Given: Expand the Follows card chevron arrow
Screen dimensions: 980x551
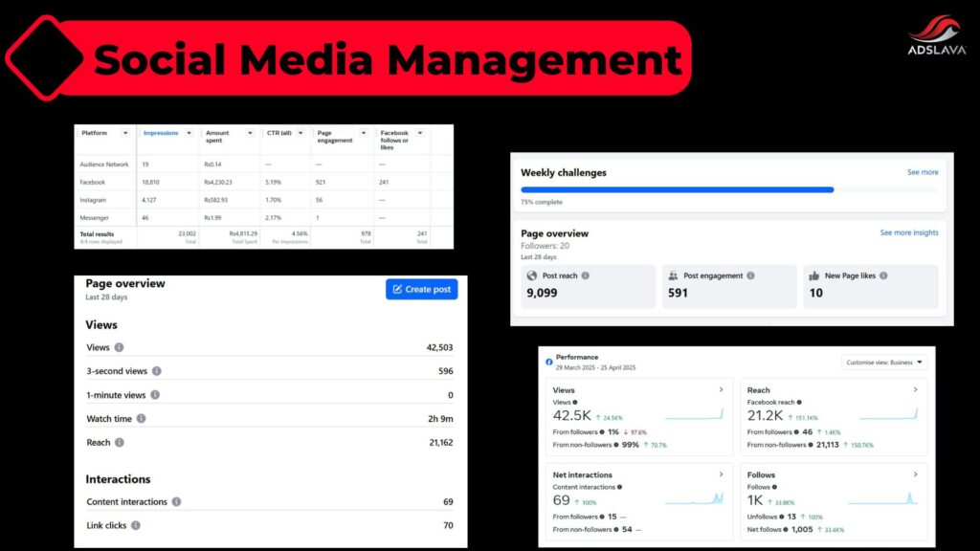Looking at the screenshot, I should [x=915, y=474].
